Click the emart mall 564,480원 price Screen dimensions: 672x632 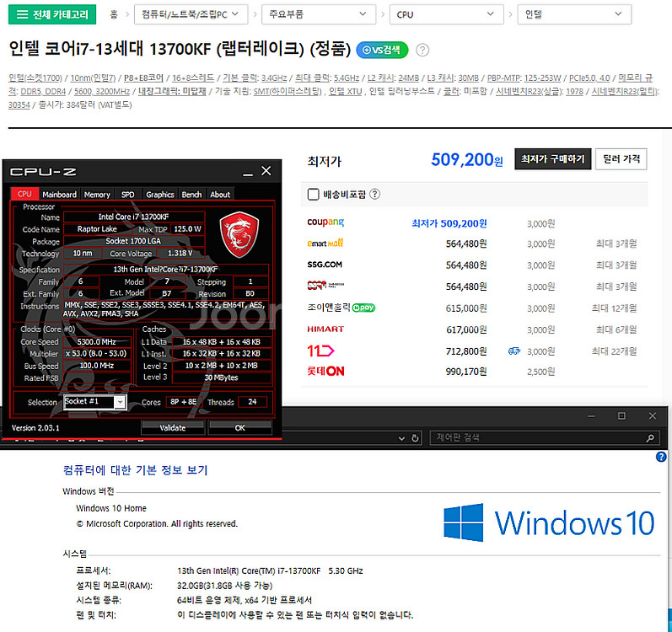click(466, 244)
